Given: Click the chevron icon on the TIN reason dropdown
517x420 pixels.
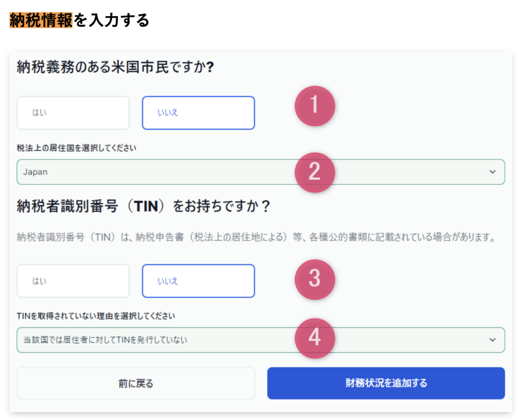Looking at the screenshot, I should coord(492,340).
